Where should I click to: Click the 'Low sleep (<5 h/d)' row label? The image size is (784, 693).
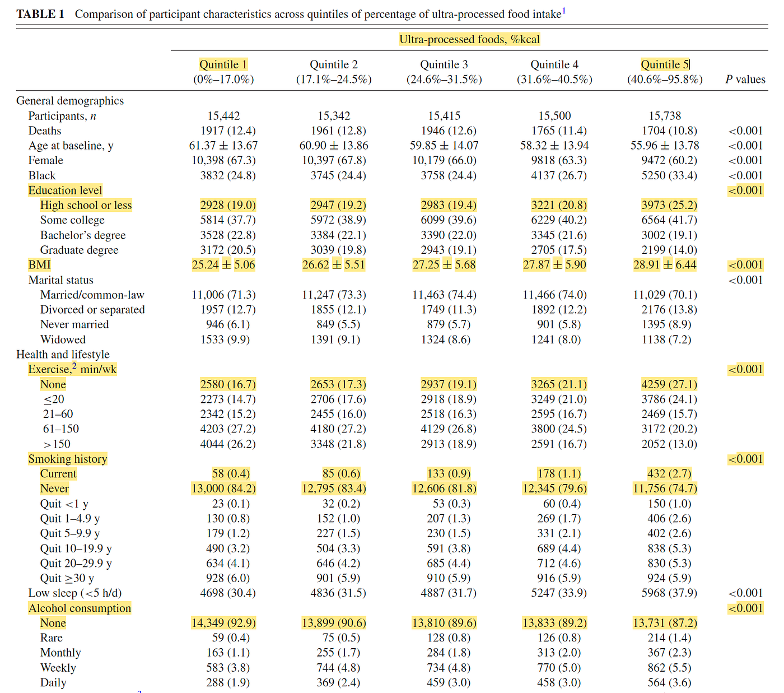(x=75, y=593)
